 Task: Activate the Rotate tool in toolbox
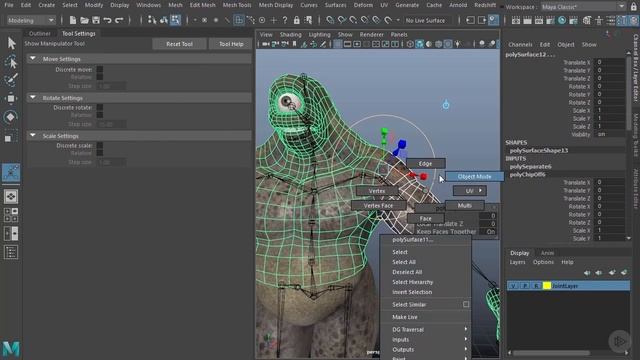(11, 117)
